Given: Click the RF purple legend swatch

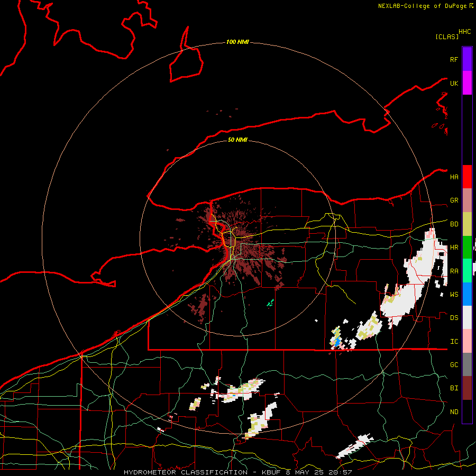Looking at the screenshot, I should point(467,59).
